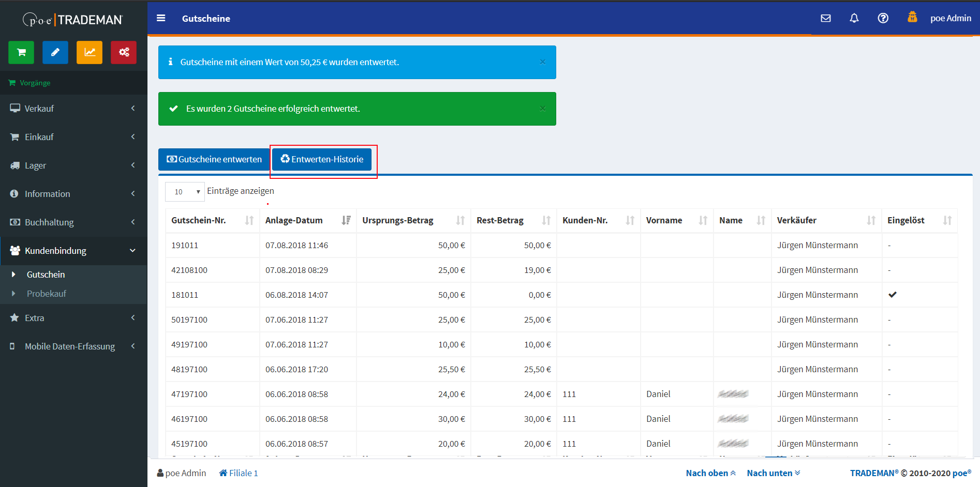Viewport: 980px width, 487px height.
Task: Expand the Verkauf sidebar menu
Action: [73, 109]
